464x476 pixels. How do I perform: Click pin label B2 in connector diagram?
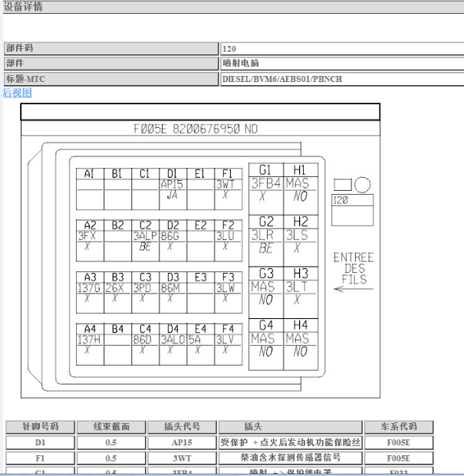tap(118, 225)
